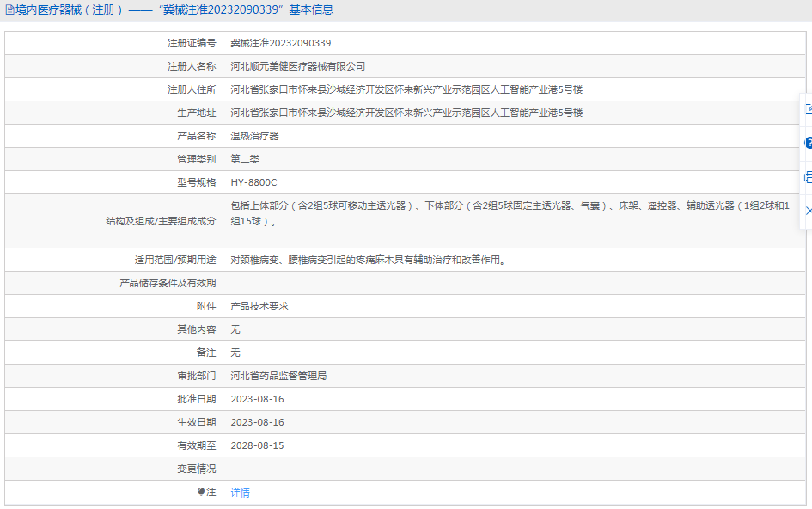Screen dimensions: 812x509
Task: Click the 有效期至 row label
Action: pyautogui.click(x=196, y=445)
